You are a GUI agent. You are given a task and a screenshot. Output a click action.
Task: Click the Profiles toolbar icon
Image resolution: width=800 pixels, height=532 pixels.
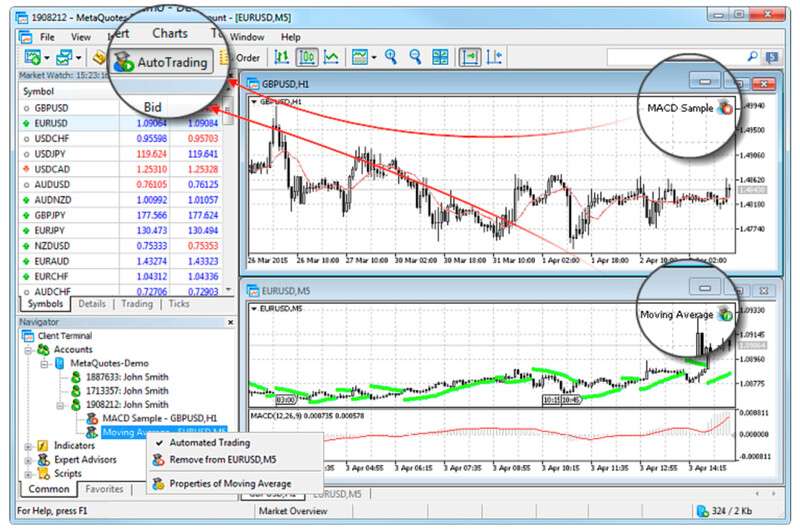pos(64,57)
